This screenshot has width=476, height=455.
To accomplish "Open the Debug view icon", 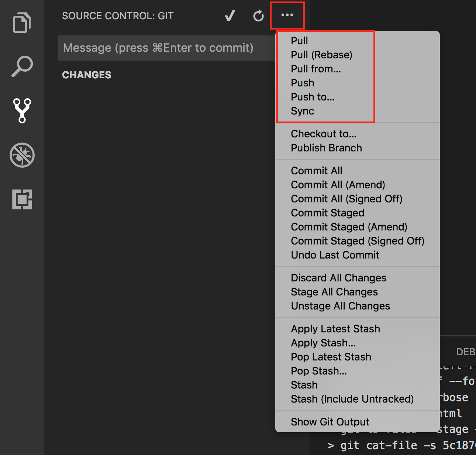I will (22, 155).
